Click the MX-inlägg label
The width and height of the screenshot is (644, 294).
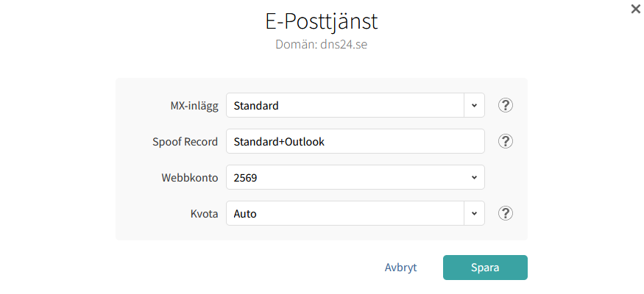[x=194, y=106]
